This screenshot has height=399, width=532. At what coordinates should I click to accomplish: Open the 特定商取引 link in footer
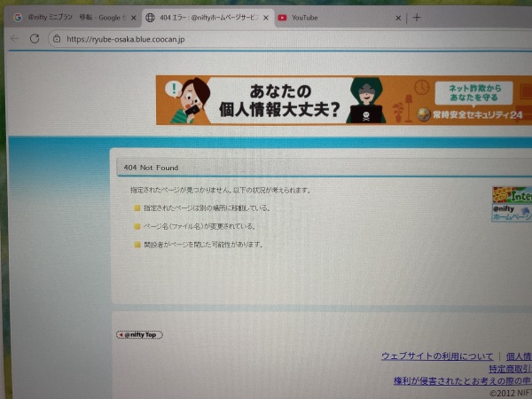(509, 368)
